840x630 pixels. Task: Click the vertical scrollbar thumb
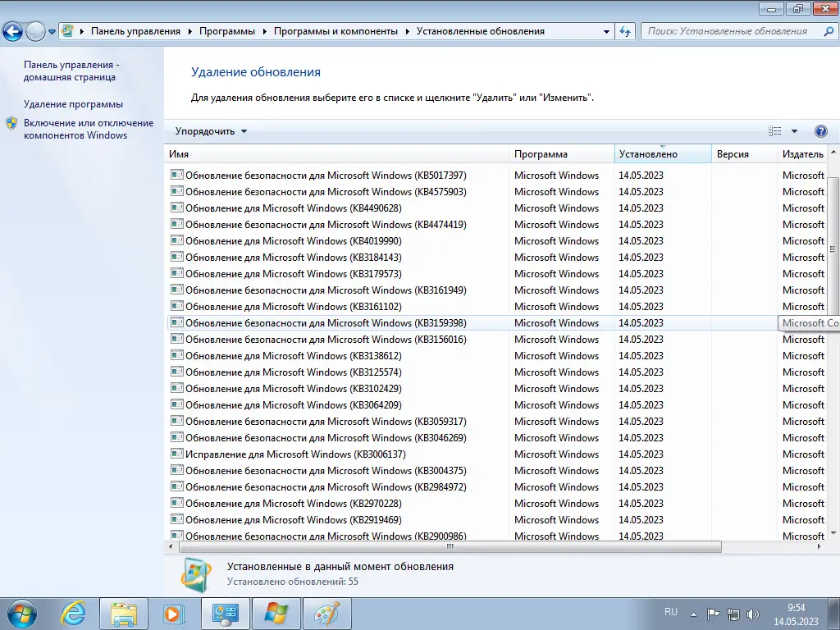coord(833,249)
